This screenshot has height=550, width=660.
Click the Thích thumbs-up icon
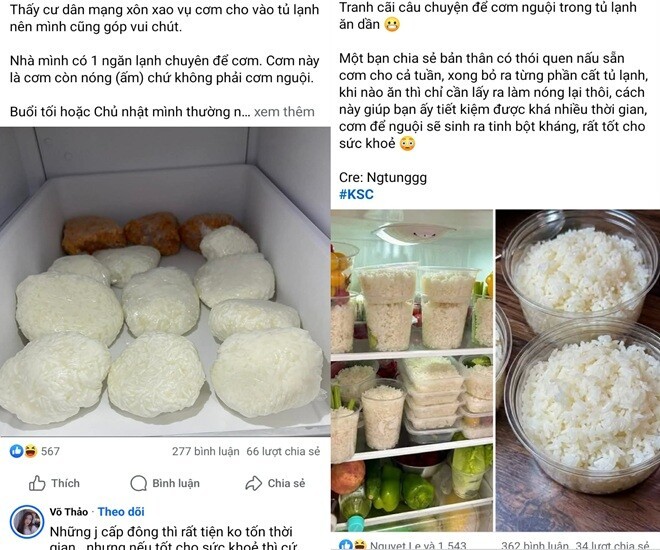(37, 484)
